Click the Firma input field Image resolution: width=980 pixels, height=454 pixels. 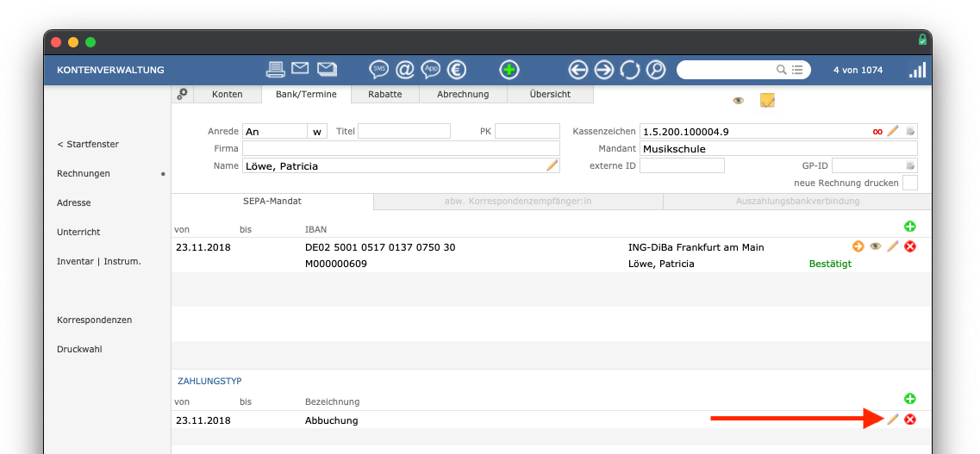(402, 149)
